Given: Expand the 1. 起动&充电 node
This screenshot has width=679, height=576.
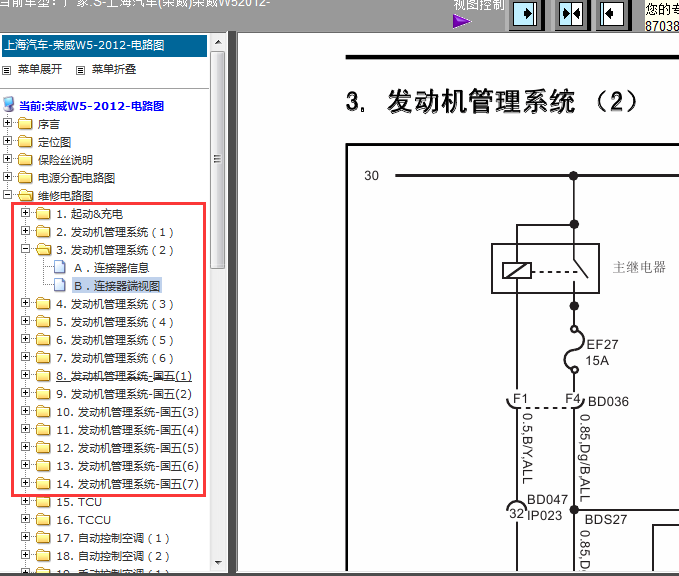Looking at the screenshot, I should (x=25, y=213).
